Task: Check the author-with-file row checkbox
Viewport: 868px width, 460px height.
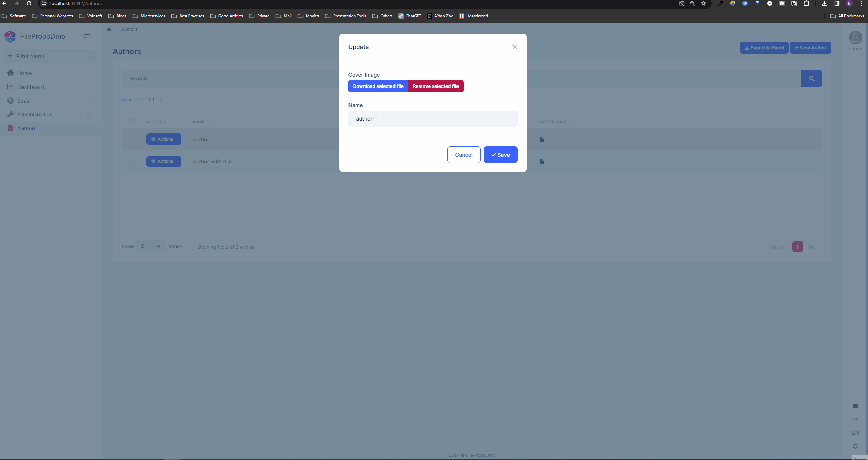Action: tap(131, 161)
